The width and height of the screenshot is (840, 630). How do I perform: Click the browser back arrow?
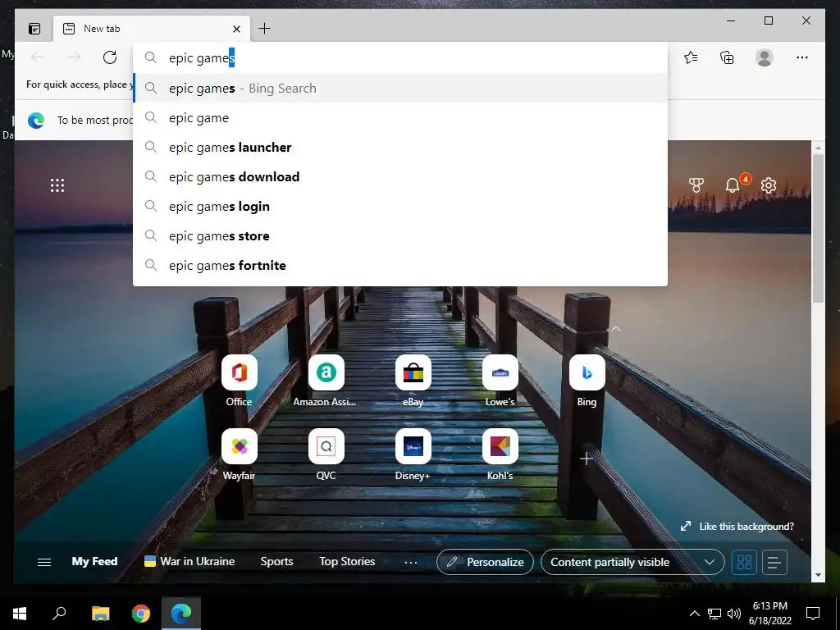[38, 57]
